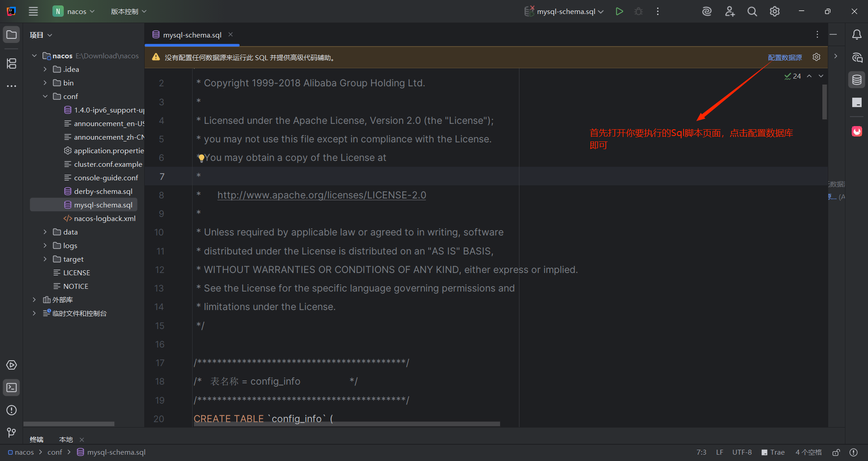Open the Apache license URL link
This screenshot has height=461, width=868.
coord(321,195)
